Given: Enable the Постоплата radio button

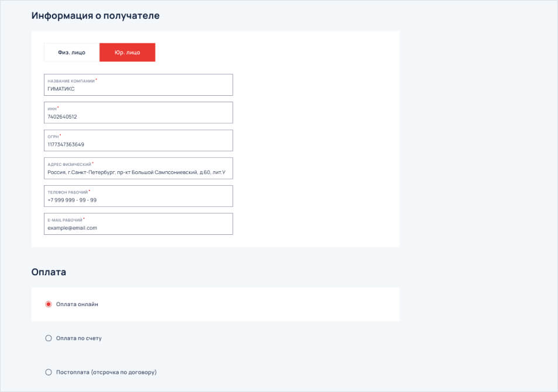Looking at the screenshot, I should [x=49, y=372].
